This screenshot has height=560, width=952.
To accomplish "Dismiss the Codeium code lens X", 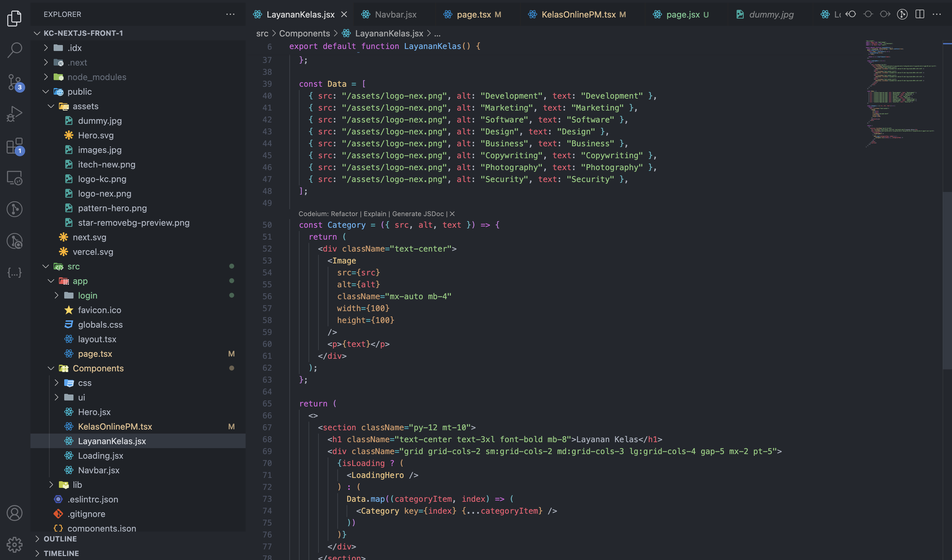I will point(452,214).
